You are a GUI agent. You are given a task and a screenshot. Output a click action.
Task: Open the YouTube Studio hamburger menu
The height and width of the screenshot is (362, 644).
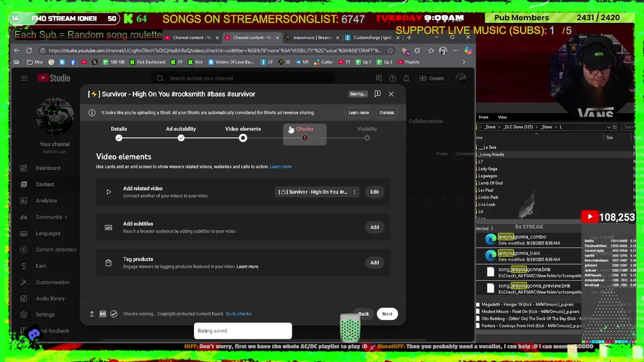tap(24, 78)
